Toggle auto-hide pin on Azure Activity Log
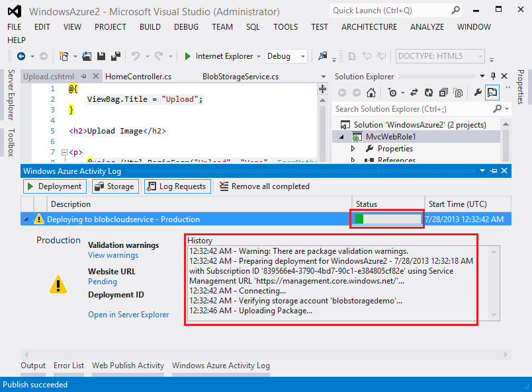The height and width of the screenshot is (392, 532). coord(494,171)
